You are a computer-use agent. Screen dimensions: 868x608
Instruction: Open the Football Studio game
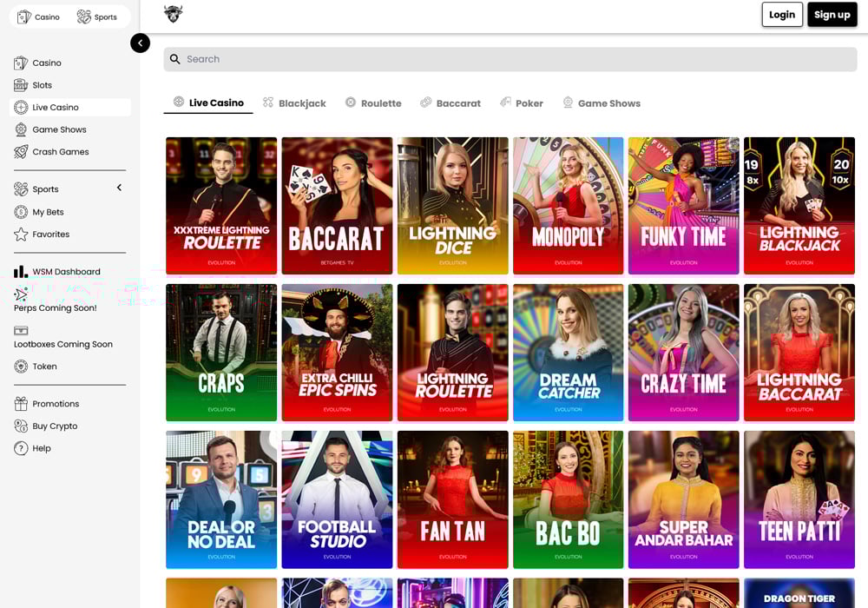[337, 499]
